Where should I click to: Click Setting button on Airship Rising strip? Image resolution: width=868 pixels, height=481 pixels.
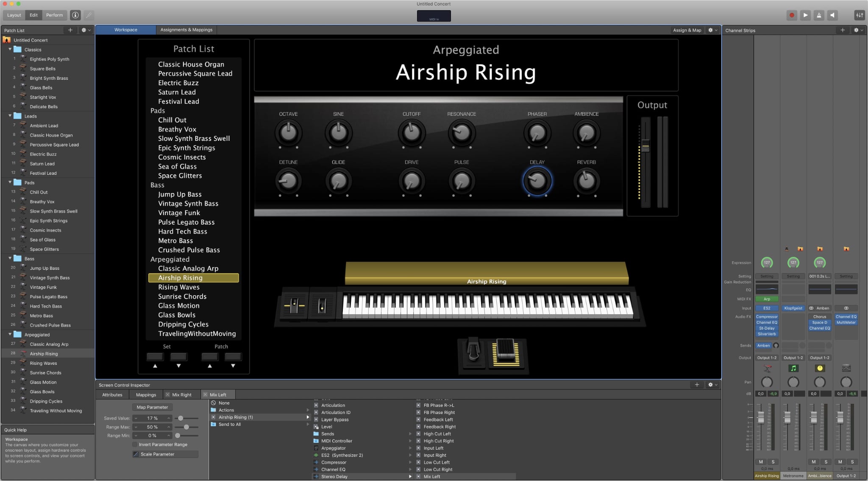(767, 276)
